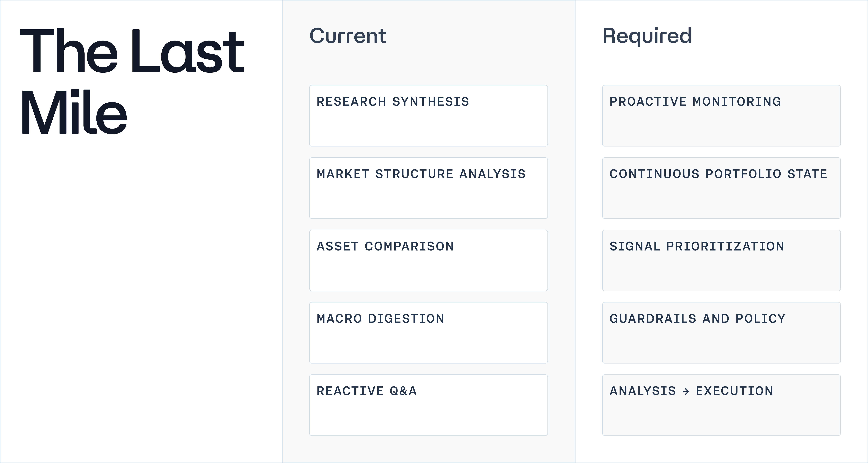The height and width of the screenshot is (463, 868).
Task: Select the Research Synthesis card
Action: click(428, 116)
